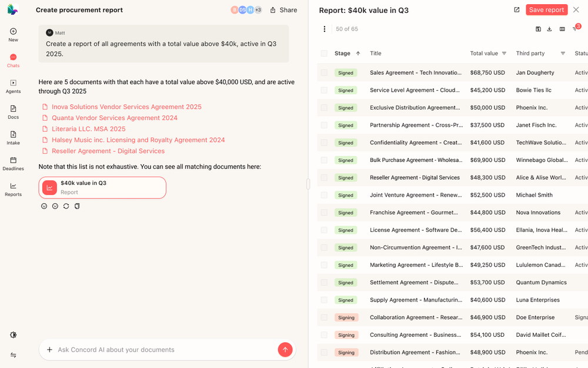This screenshot has width=588, height=368.
Task: Open the column settings for the report table
Action: click(562, 28)
